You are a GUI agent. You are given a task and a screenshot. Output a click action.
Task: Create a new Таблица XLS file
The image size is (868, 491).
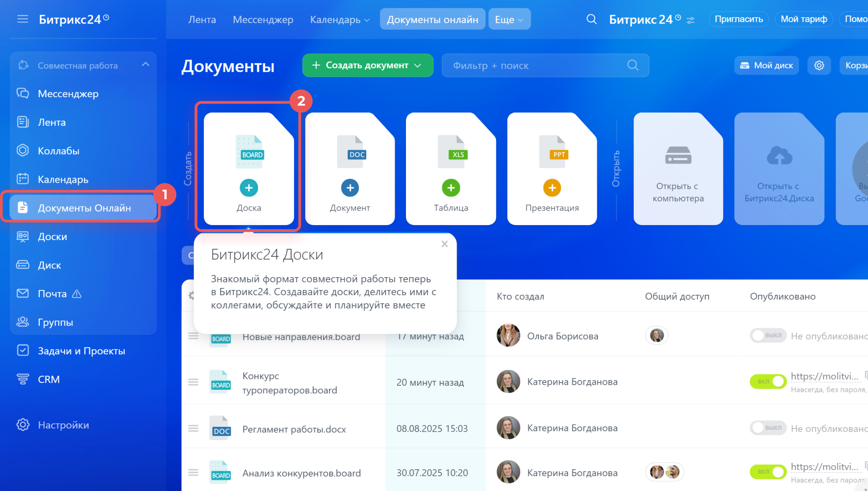[x=451, y=188]
